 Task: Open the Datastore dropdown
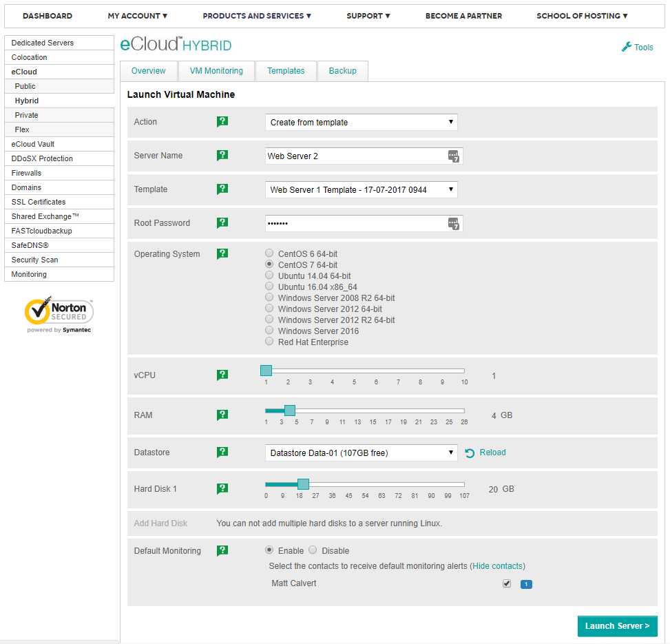tap(361, 453)
